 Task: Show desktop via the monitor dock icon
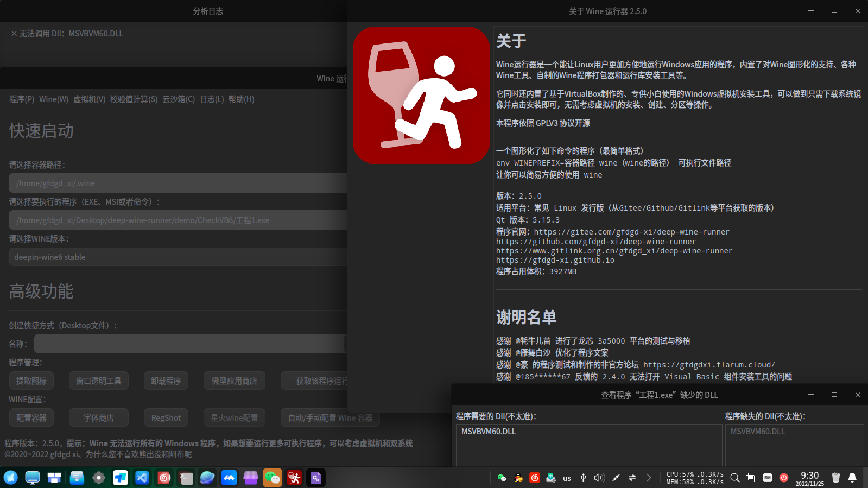point(33,478)
